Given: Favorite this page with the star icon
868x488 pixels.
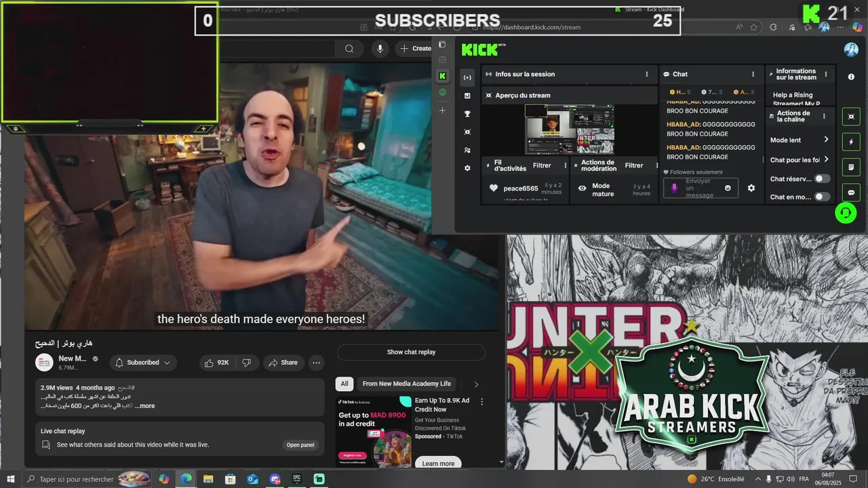Looking at the screenshot, I should coord(753,27).
